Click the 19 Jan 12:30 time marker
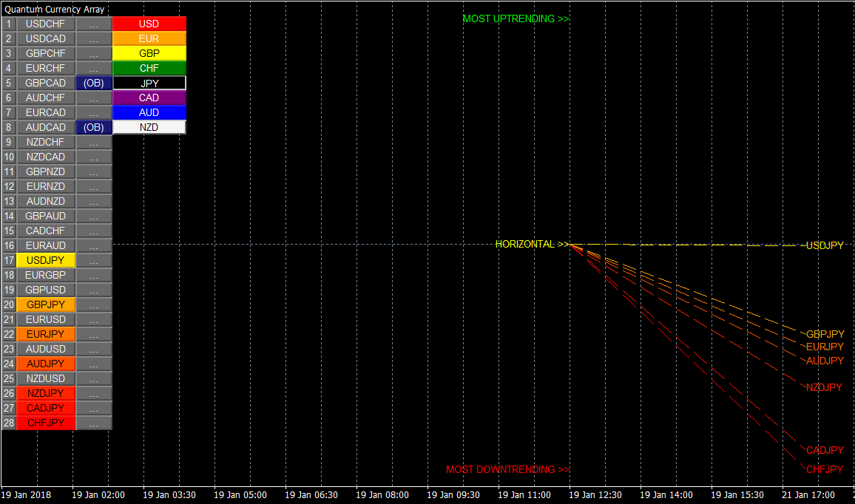The width and height of the screenshot is (855, 504). (595, 494)
